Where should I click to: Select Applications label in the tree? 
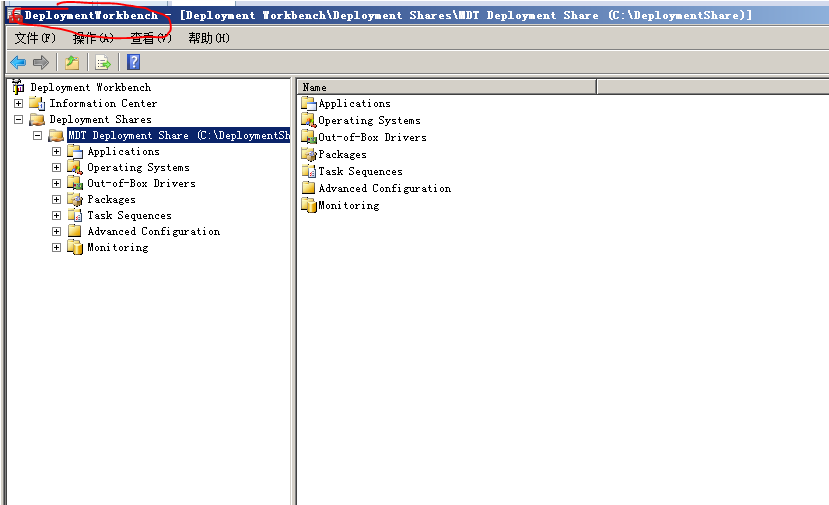(123, 152)
